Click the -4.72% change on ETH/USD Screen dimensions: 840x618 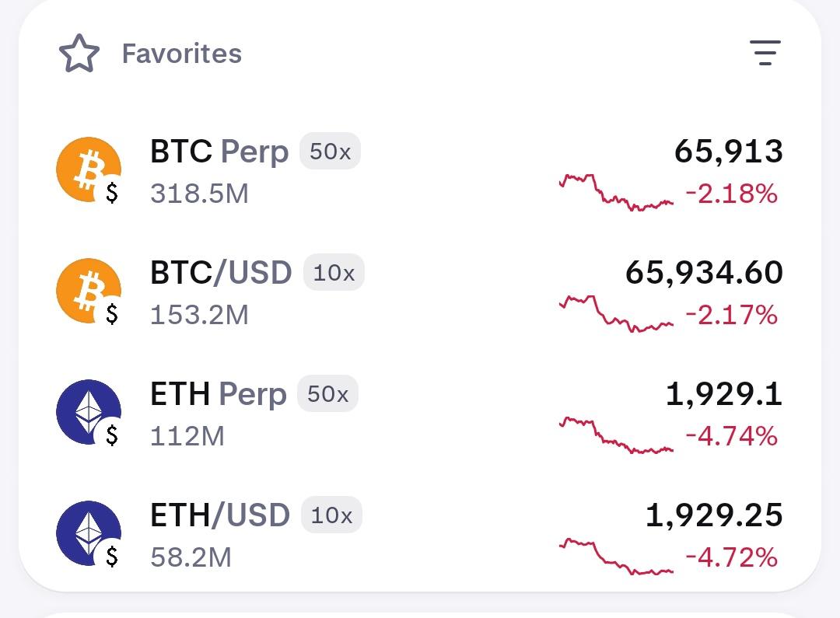[x=731, y=557]
